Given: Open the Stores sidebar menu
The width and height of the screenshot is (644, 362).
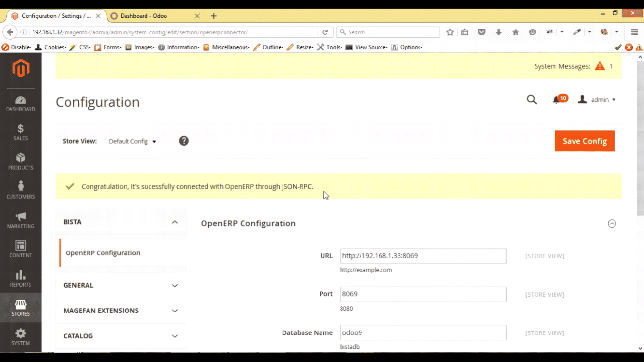Looking at the screenshot, I should tap(21, 308).
